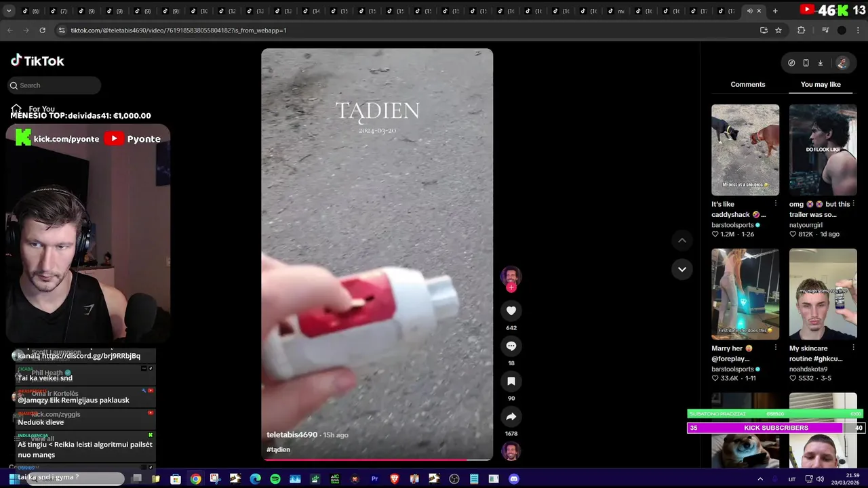
Task: Open the teletabis4690 username on the video
Action: [x=292, y=434]
